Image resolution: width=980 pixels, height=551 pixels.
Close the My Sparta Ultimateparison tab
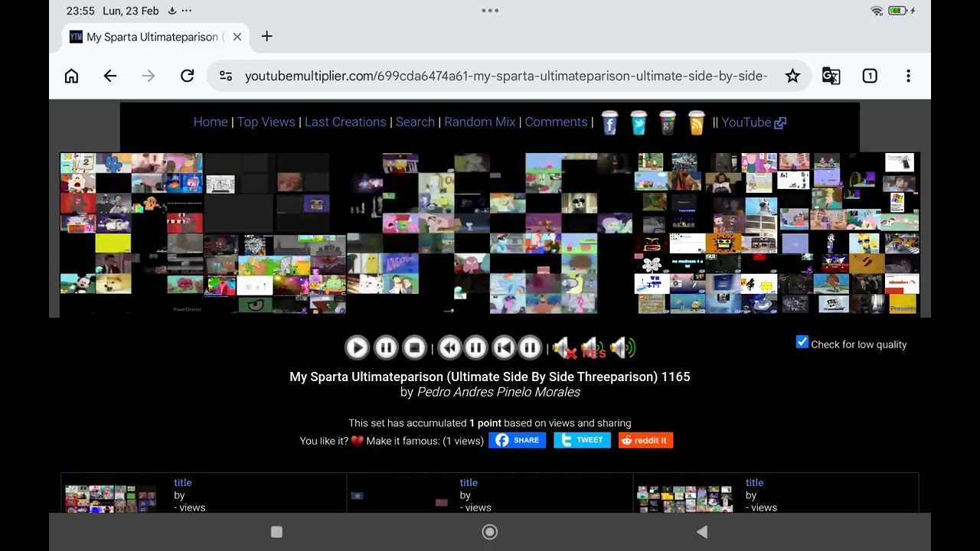pyautogui.click(x=237, y=37)
